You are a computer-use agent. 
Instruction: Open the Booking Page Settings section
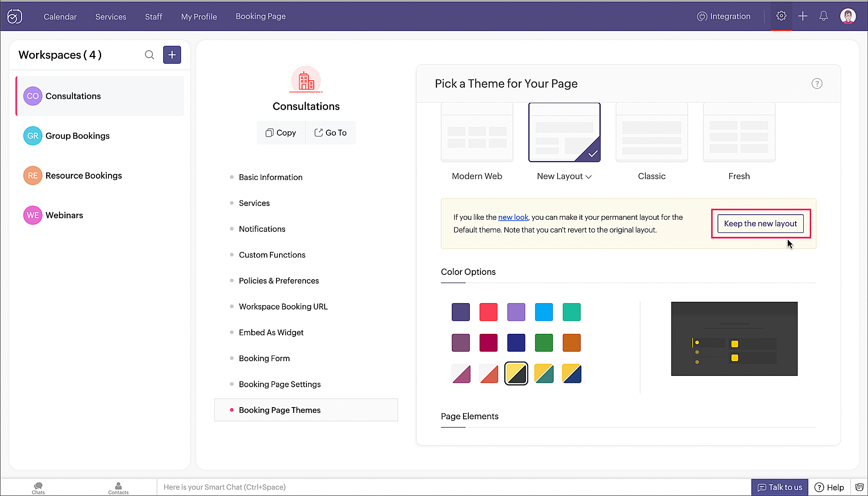279,384
